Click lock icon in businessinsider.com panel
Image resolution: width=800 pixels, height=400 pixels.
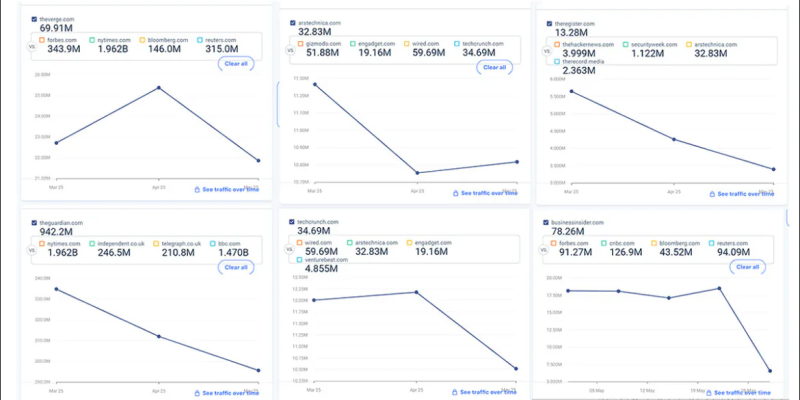(x=714, y=394)
